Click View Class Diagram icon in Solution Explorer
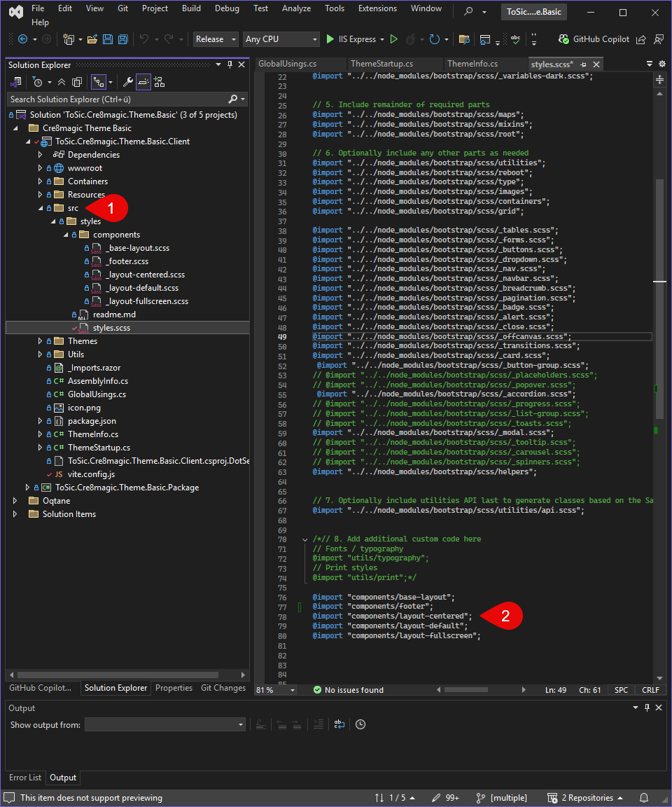Screen dimensions: 672x807 pos(160,82)
